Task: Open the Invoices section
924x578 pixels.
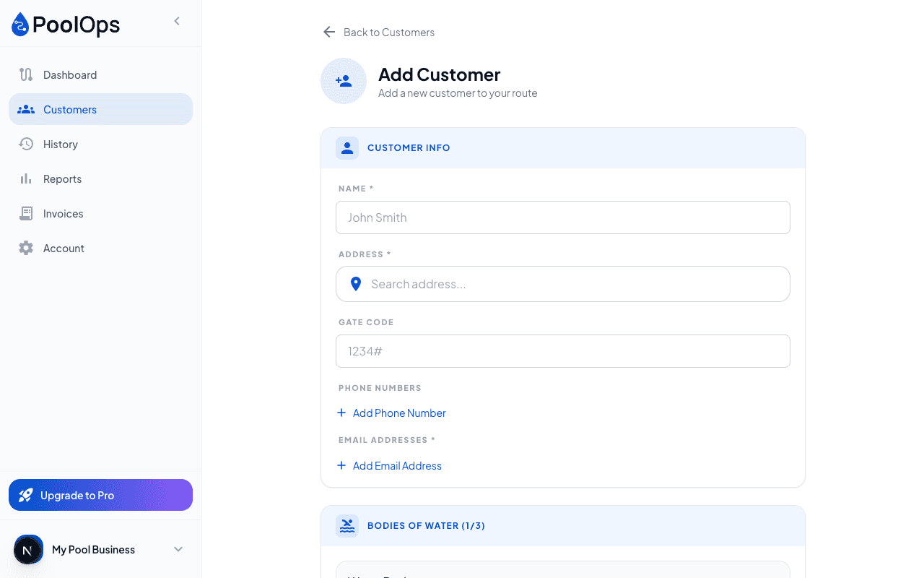Action: [x=64, y=213]
